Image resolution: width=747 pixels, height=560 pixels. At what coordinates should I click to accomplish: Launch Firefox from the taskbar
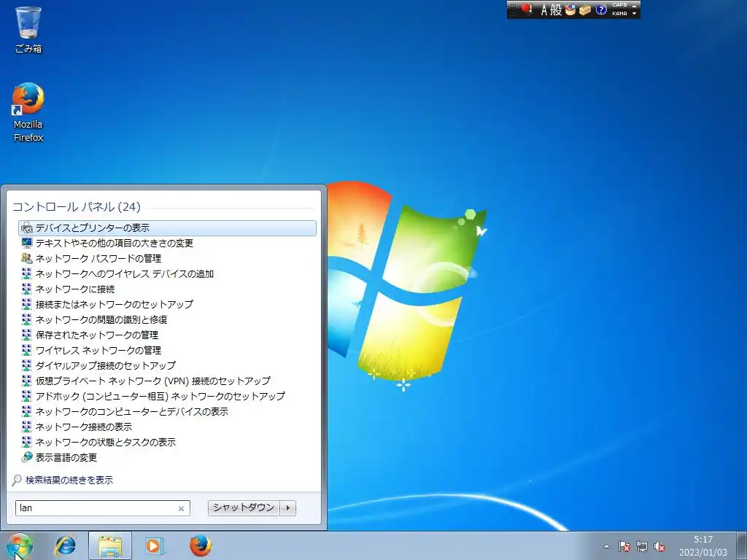pos(201,545)
